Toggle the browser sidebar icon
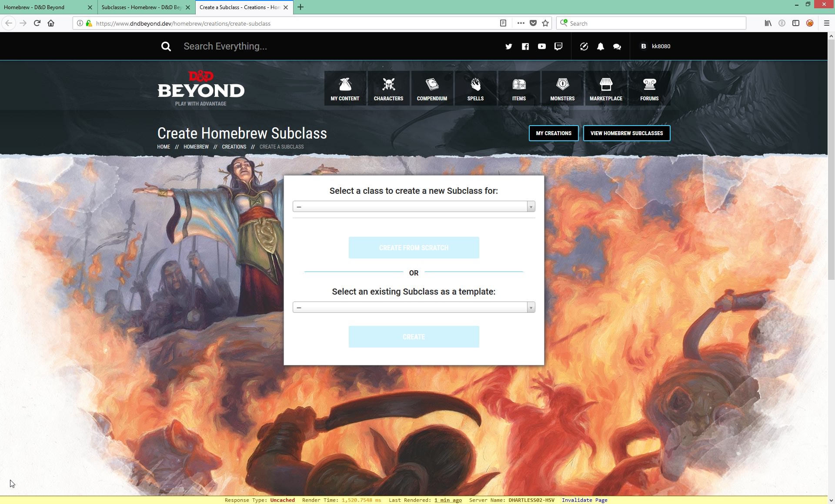Viewport: 835px width, 504px height. click(x=796, y=23)
